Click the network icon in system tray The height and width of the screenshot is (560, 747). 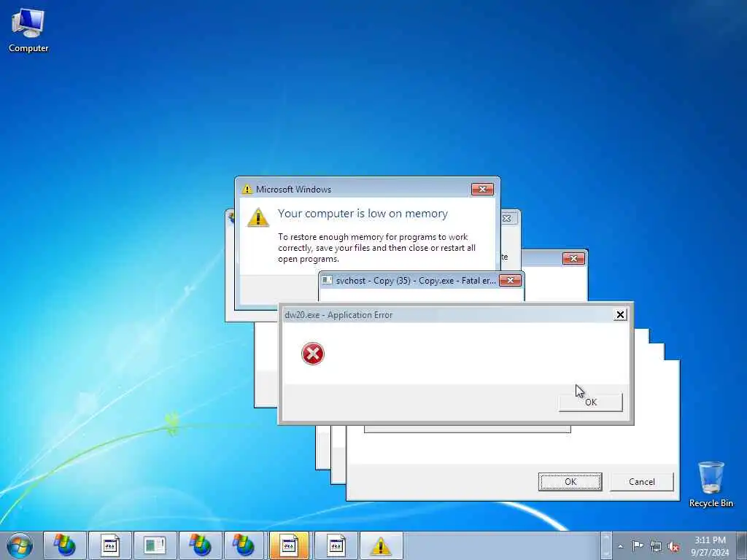[x=656, y=546]
